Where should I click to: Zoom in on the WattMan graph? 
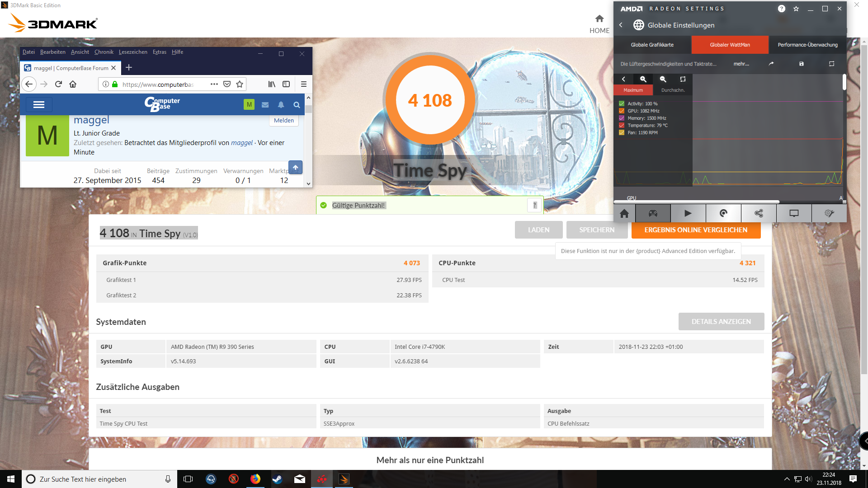643,79
